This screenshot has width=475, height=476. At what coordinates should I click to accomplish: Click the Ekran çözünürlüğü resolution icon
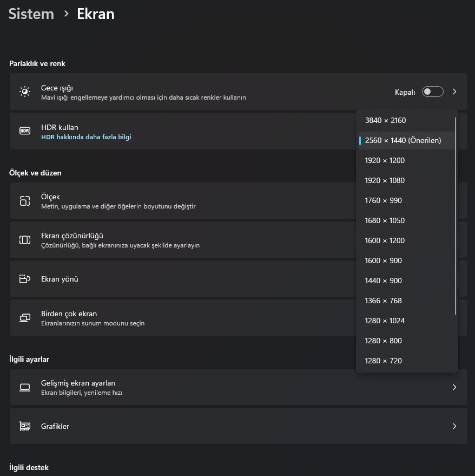pos(25,240)
